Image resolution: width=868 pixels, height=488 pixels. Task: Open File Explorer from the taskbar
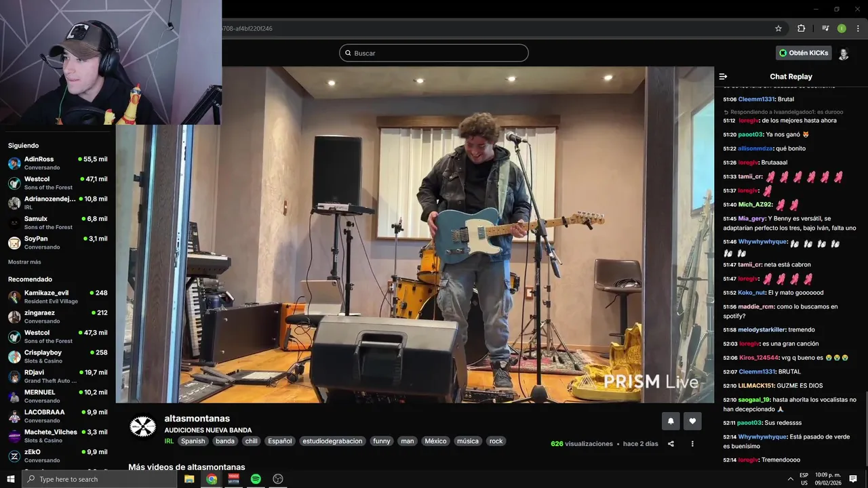point(189,479)
